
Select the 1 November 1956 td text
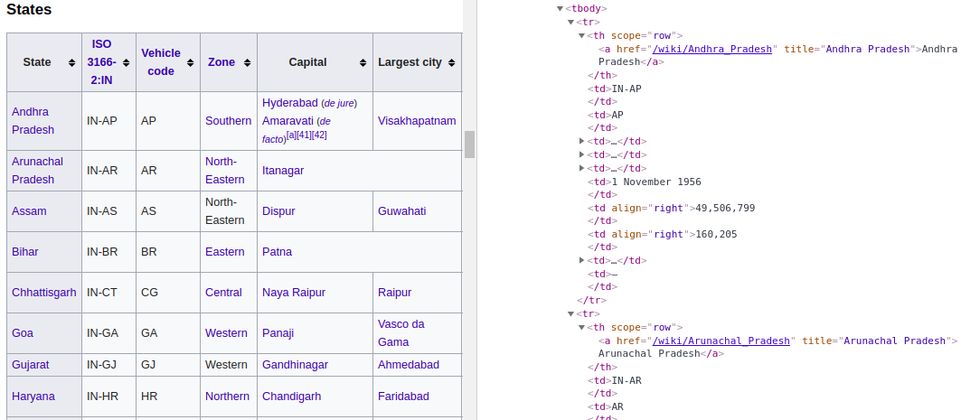656,182
